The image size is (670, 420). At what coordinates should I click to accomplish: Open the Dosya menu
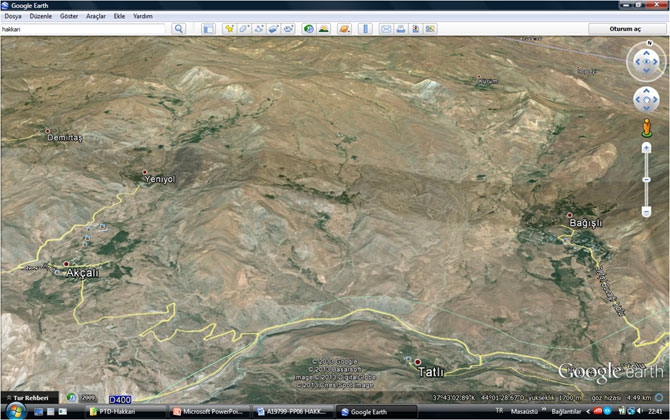click(x=13, y=16)
